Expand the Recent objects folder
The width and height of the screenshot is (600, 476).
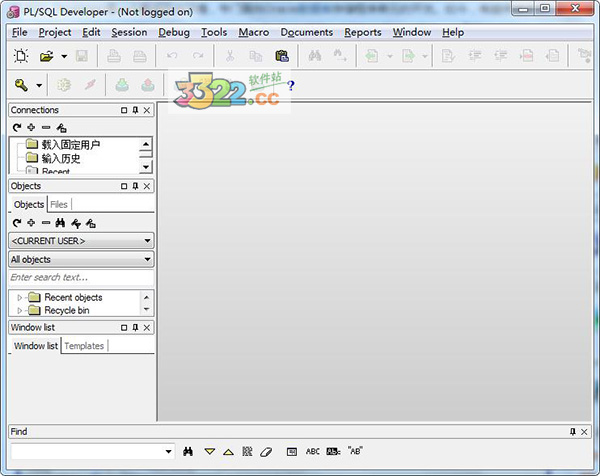click(x=20, y=297)
